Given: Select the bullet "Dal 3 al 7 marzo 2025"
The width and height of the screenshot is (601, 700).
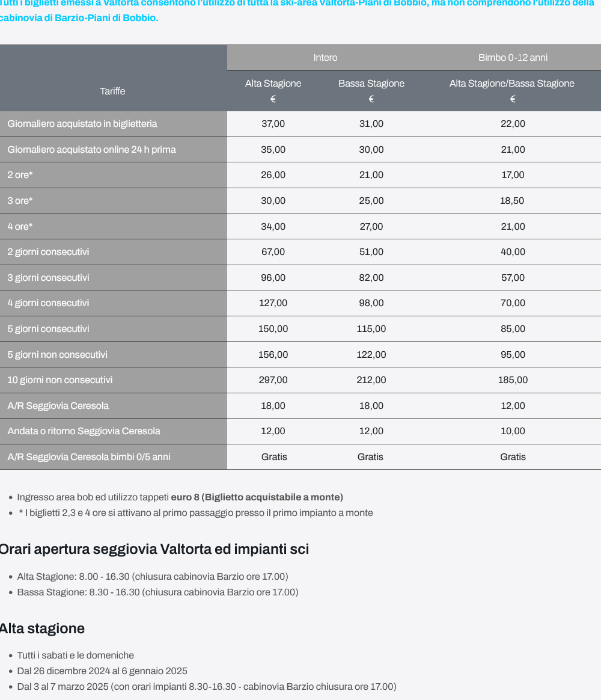Looking at the screenshot, I should coord(207,687).
